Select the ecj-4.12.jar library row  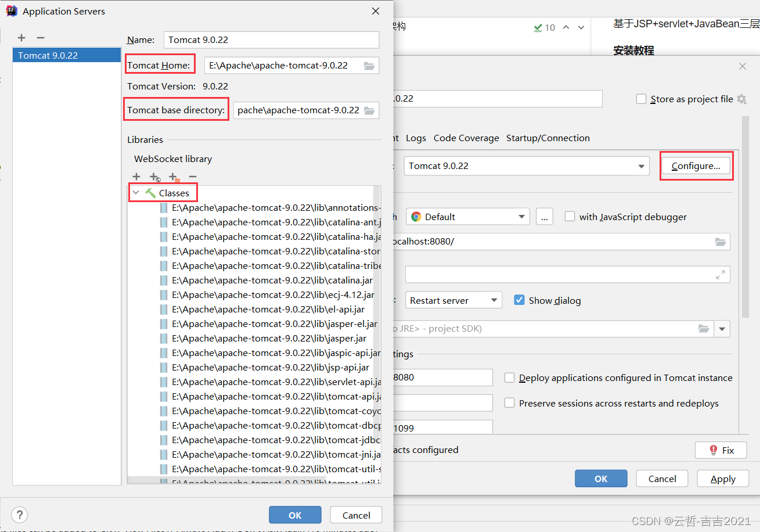click(254, 294)
